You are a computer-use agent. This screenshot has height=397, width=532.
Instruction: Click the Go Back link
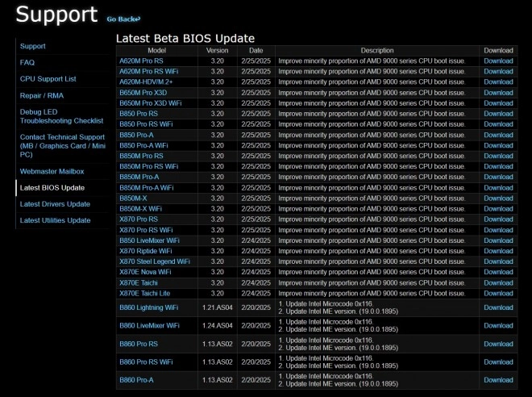(x=123, y=19)
